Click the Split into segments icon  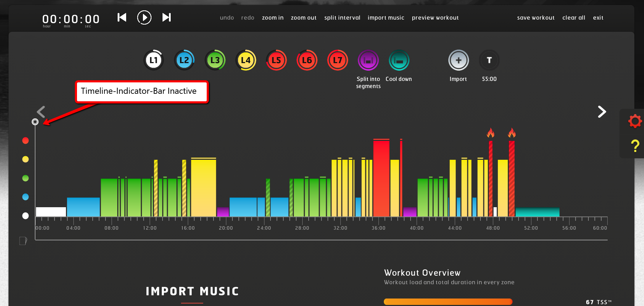tap(368, 60)
